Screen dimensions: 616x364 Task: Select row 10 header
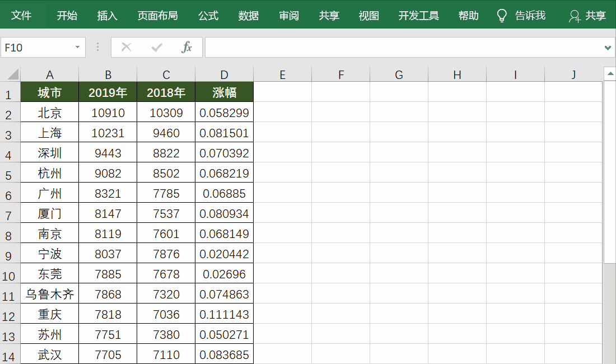click(8, 276)
